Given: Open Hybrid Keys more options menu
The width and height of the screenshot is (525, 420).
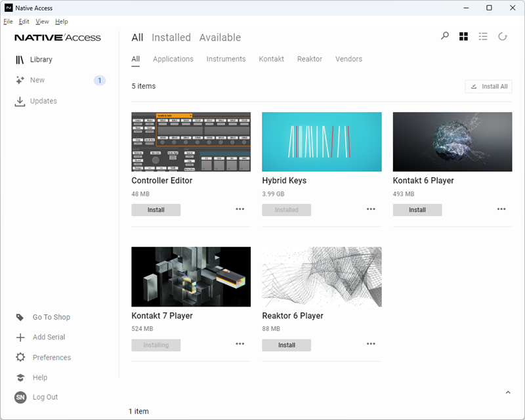Looking at the screenshot, I should coord(371,209).
